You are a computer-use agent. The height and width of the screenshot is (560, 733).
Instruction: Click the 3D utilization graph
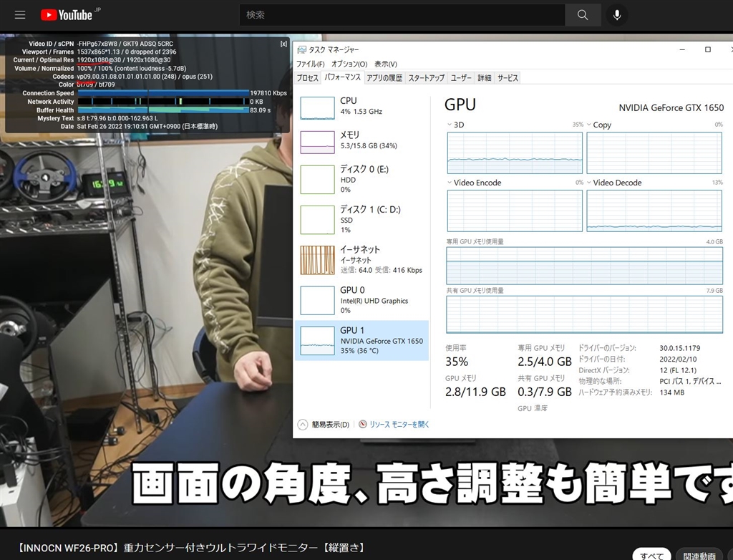pyautogui.click(x=515, y=153)
